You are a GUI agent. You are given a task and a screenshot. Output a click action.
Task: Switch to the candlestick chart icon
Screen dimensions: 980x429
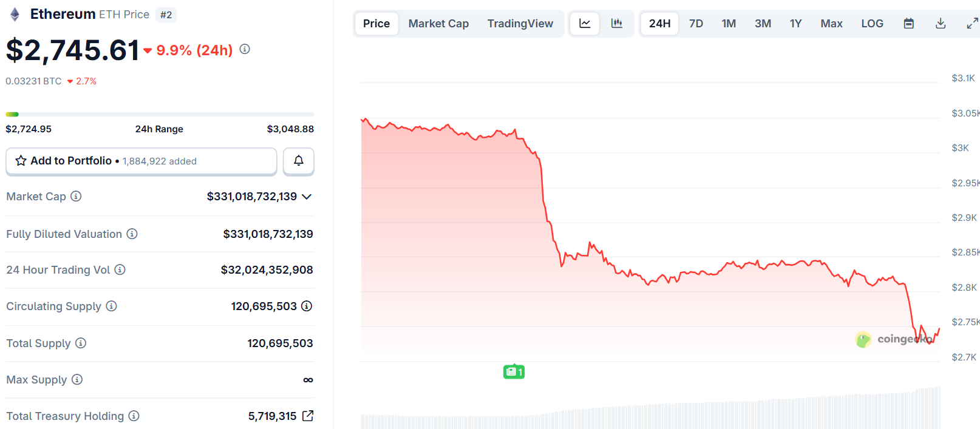click(x=617, y=24)
